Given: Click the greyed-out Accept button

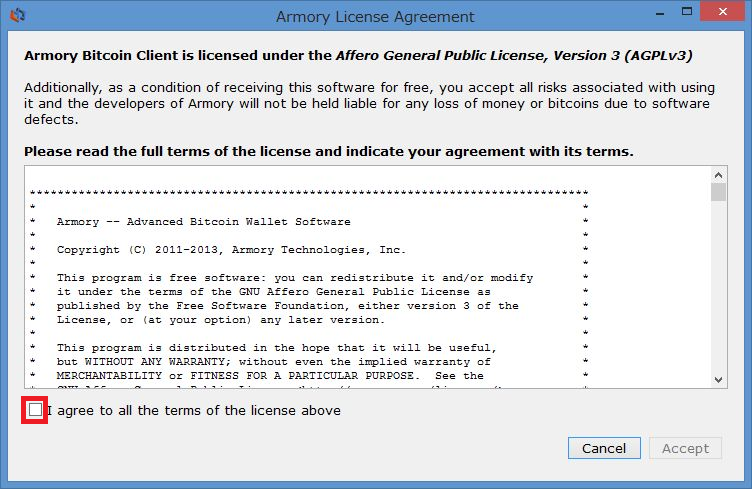Looking at the screenshot, I should 685,448.
